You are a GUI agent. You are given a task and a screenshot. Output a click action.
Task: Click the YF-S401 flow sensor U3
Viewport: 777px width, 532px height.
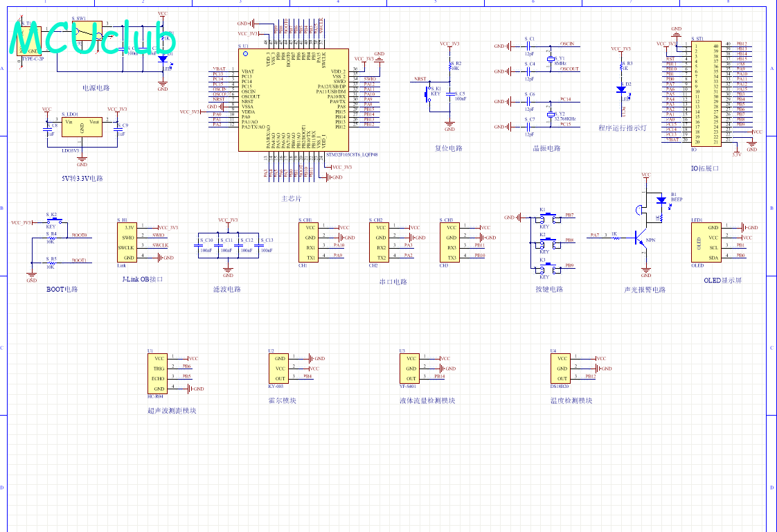click(411, 369)
